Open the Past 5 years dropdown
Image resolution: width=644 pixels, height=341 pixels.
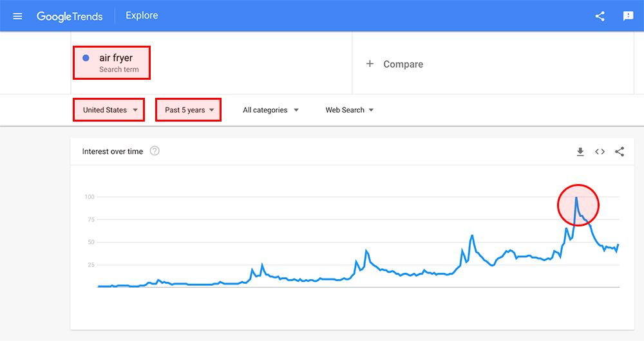tap(189, 110)
